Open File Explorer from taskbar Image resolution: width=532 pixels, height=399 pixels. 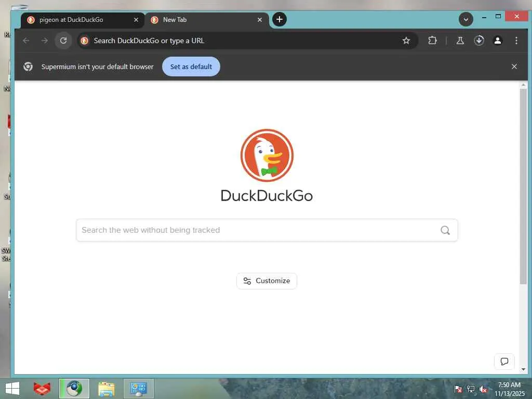(106, 389)
